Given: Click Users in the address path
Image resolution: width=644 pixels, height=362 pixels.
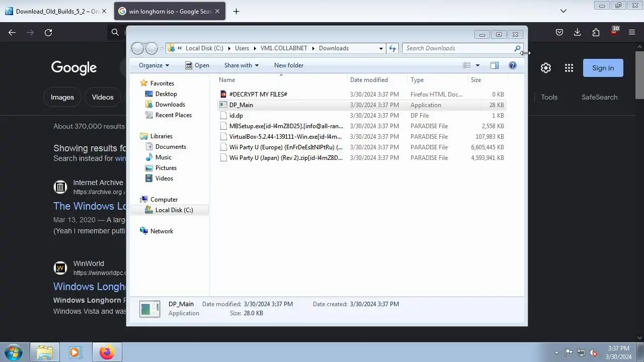Looking at the screenshot, I should click(242, 48).
